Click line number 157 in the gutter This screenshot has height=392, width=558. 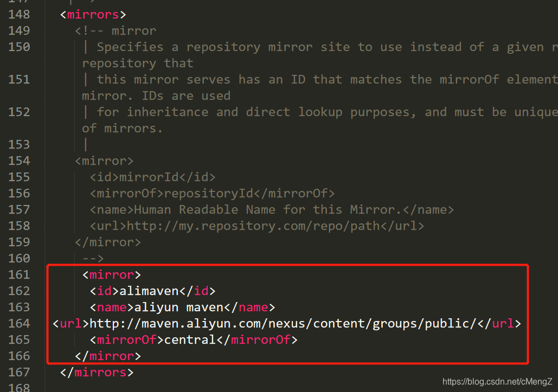pyautogui.click(x=19, y=209)
